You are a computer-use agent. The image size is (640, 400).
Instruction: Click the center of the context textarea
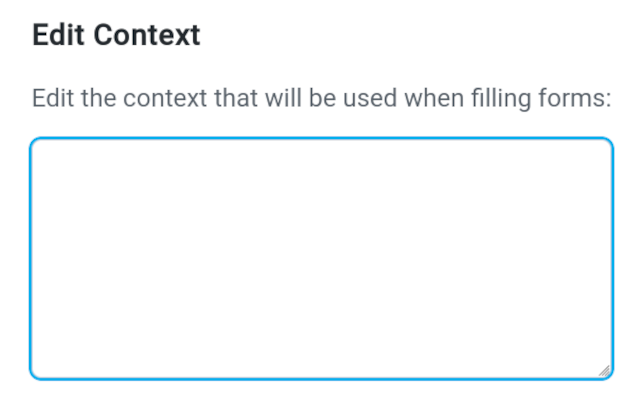[x=321, y=258]
